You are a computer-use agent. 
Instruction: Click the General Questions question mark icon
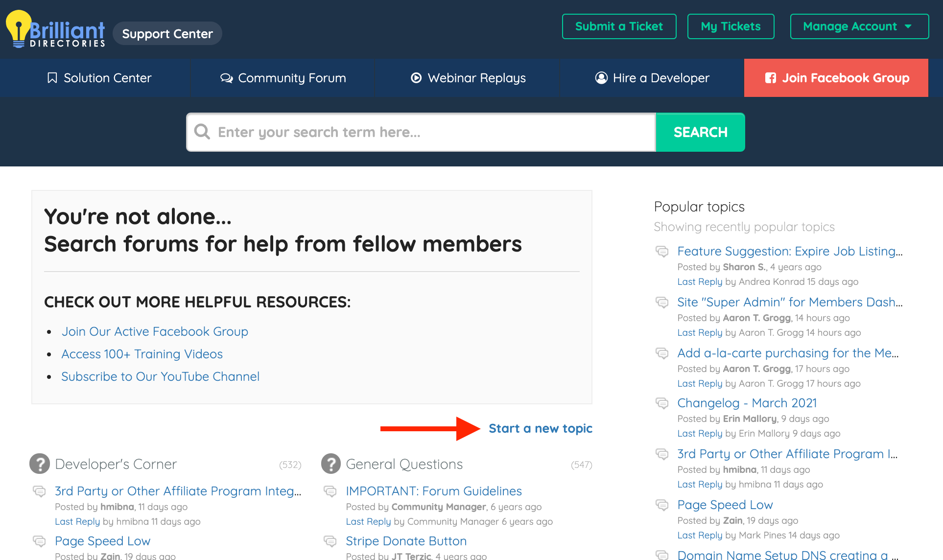click(330, 464)
